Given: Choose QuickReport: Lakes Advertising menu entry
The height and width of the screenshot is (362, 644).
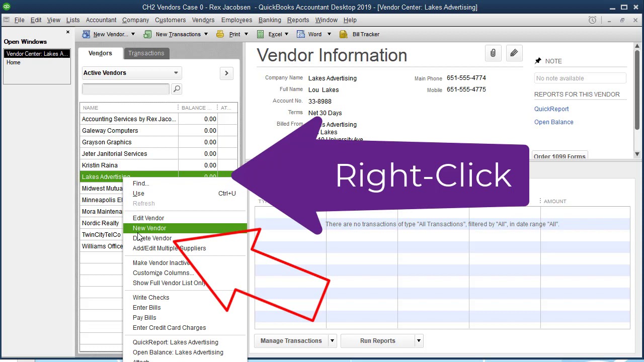Looking at the screenshot, I should point(185,342).
